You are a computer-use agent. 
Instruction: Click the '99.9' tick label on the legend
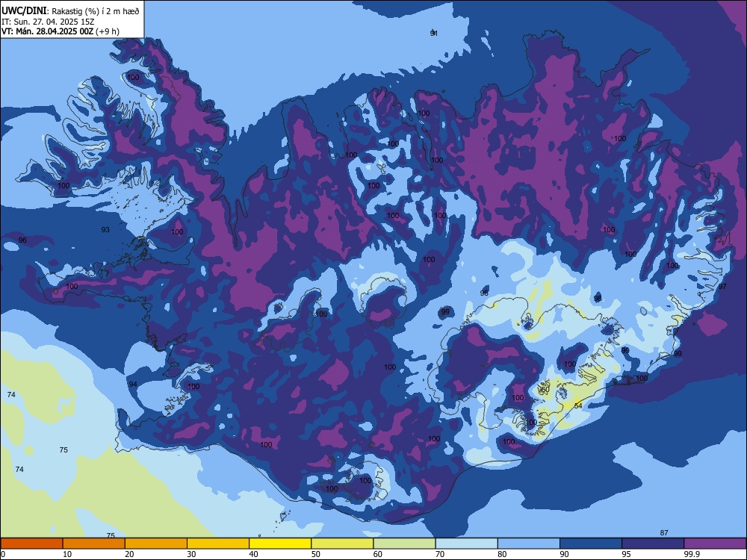pos(691,554)
